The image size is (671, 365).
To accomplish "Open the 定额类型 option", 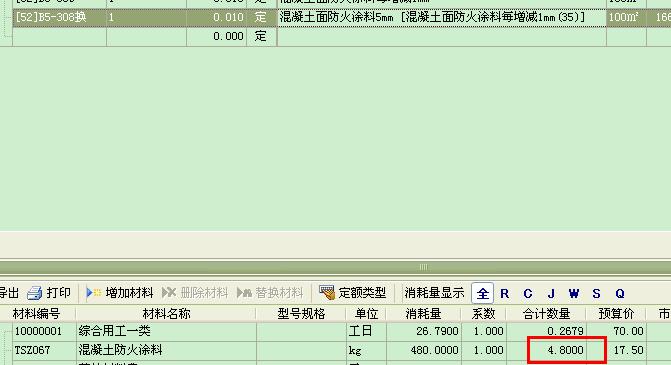I will pyautogui.click(x=353, y=293).
